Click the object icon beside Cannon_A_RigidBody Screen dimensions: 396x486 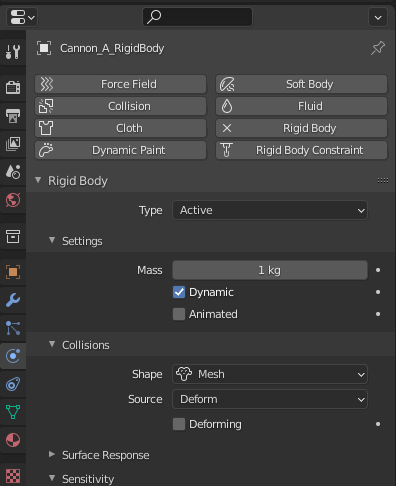click(44, 48)
